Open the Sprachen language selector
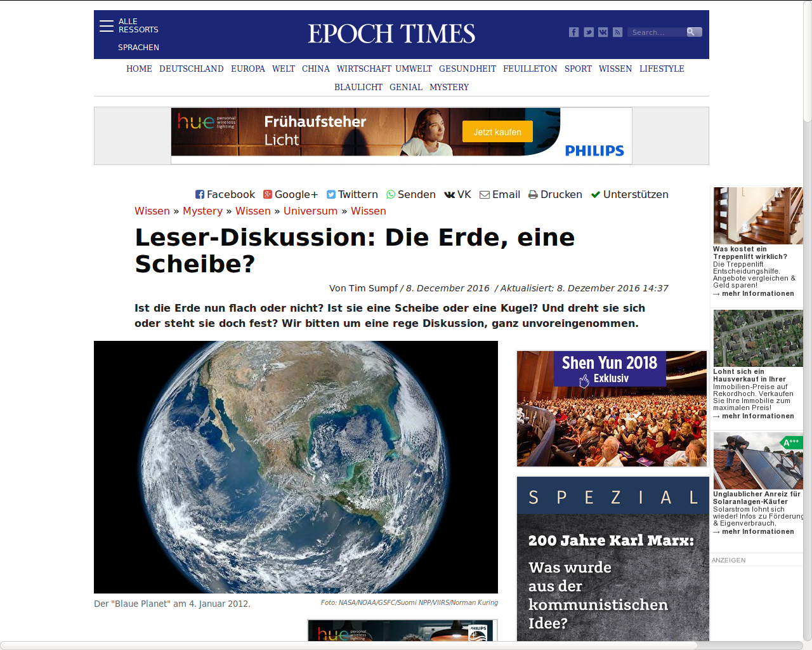The height and width of the screenshot is (650, 812). click(x=138, y=48)
